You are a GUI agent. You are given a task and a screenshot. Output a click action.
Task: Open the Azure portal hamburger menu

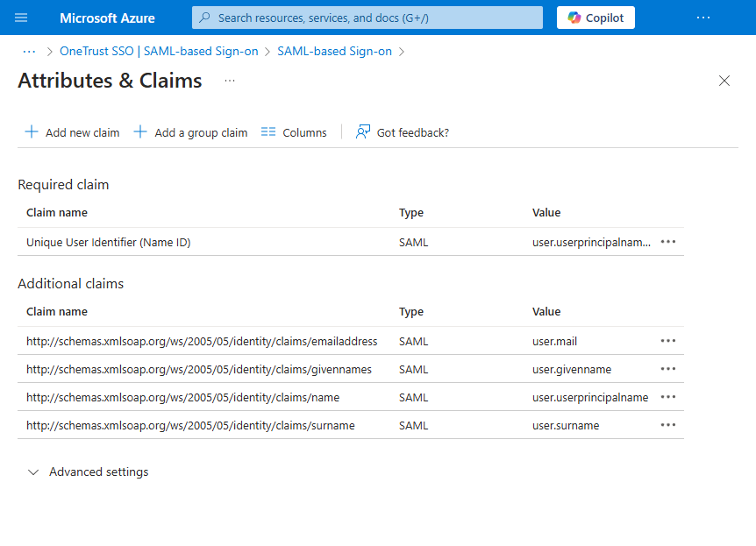click(22, 18)
